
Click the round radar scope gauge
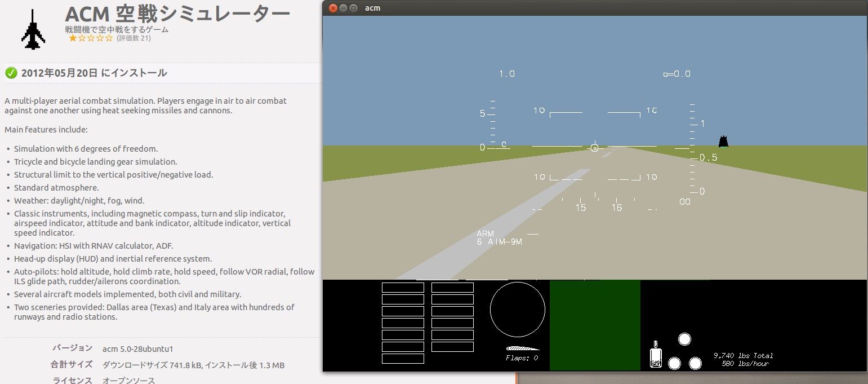(x=517, y=309)
